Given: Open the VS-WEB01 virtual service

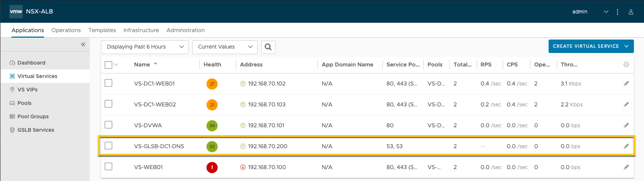Looking at the screenshot, I should tap(148, 167).
